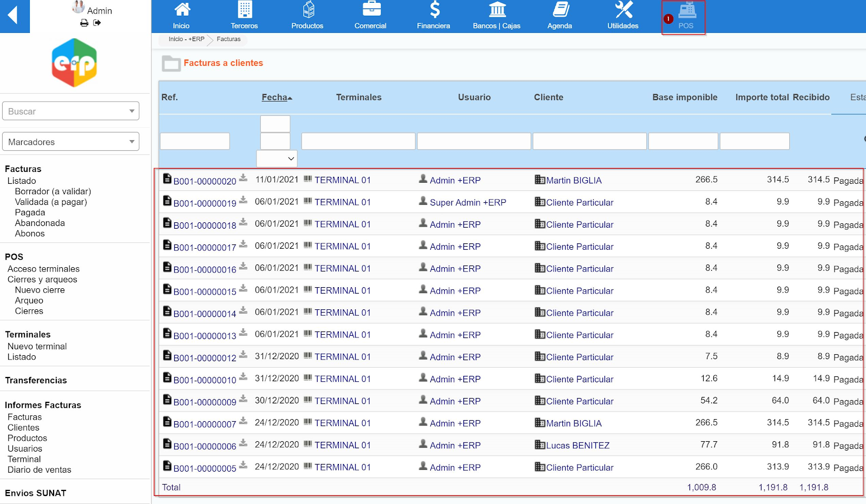The width and height of the screenshot is (866, 504).
Task: Open the POS cash register module
Action: (x=686, y=16)
